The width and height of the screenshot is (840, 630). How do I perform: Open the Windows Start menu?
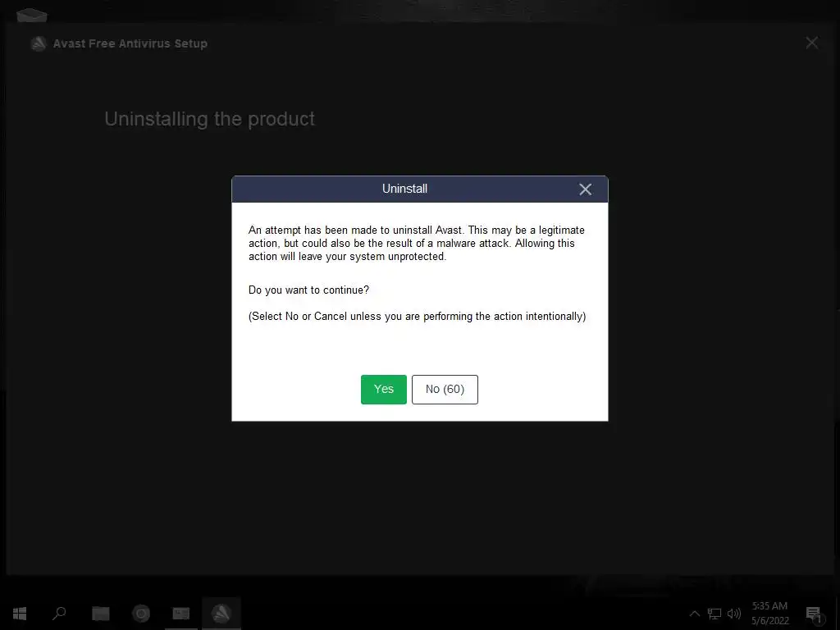[20, 614]
